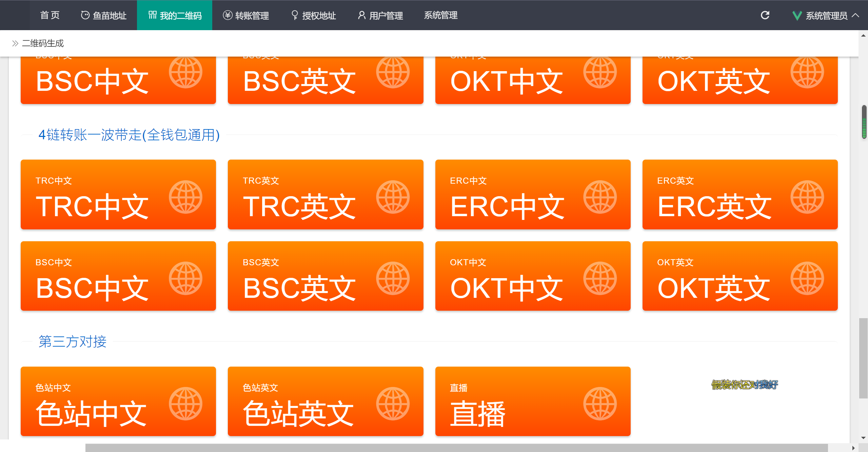Click the horizontal scrollbar at bottom

click(x=456, y=448)
